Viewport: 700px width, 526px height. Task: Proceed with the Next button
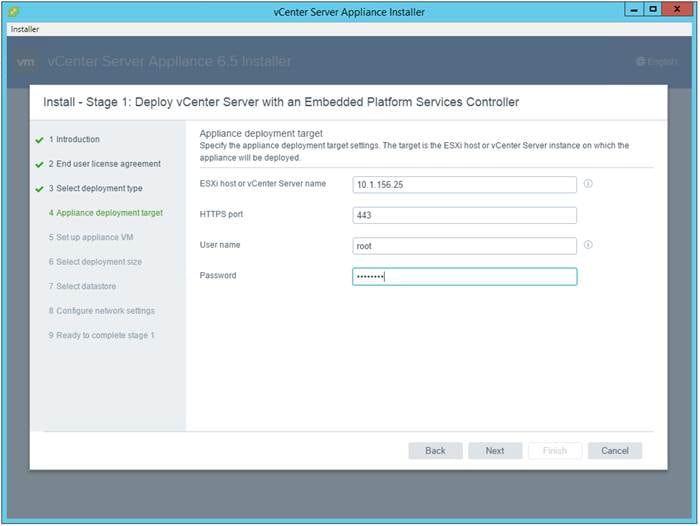[495, 451]
